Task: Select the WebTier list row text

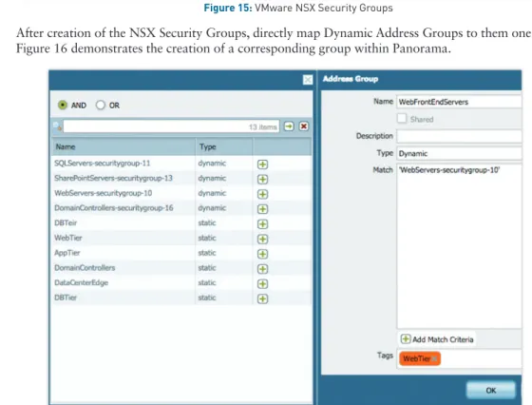Action: (68, 238)
